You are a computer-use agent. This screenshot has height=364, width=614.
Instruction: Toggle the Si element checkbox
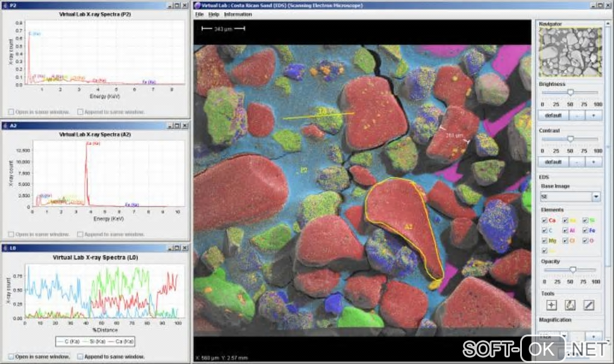(x=585, y=220)
